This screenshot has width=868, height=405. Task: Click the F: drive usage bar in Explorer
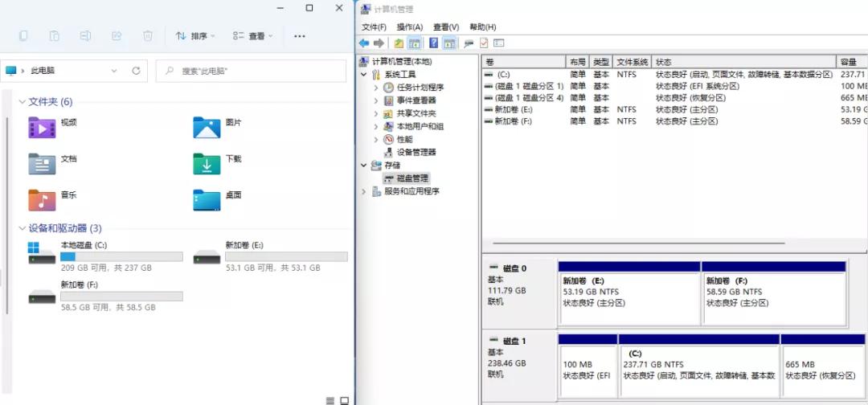click(121, 296)
